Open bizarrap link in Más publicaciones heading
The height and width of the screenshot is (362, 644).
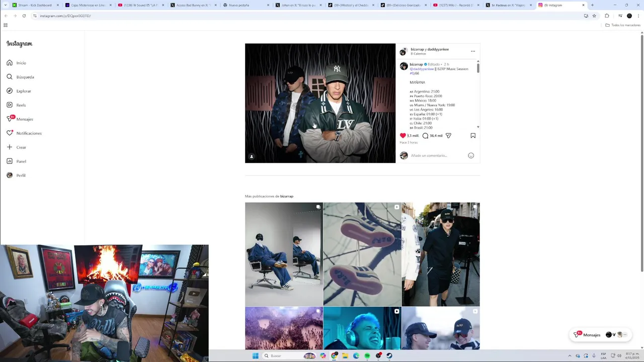[287, 196]
